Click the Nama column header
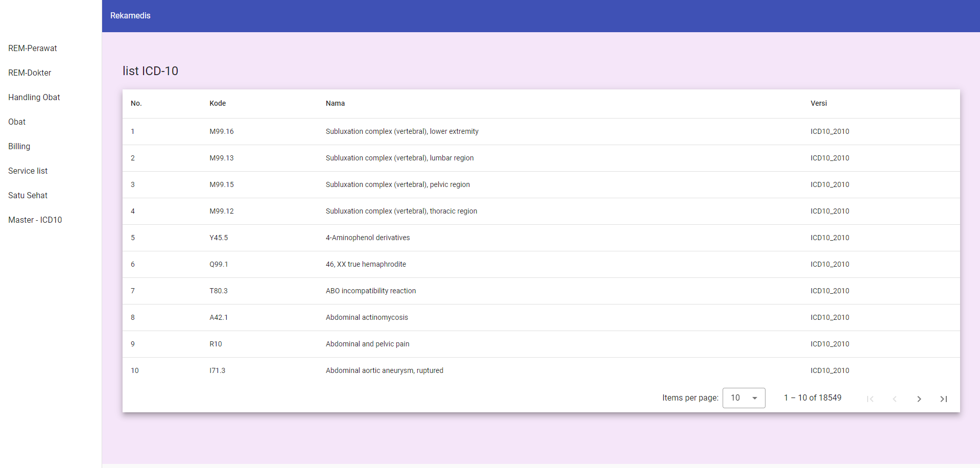 335,103
